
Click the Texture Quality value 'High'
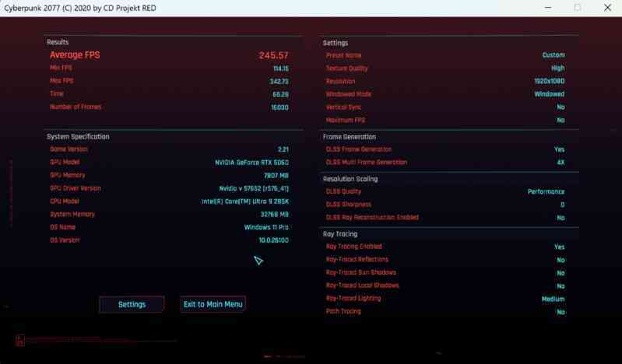[x=557, y=68]
